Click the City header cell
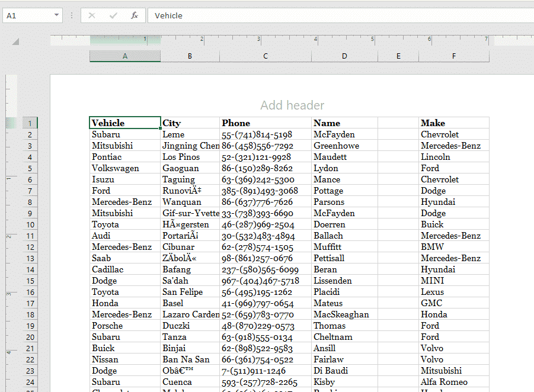 (190, 123)
